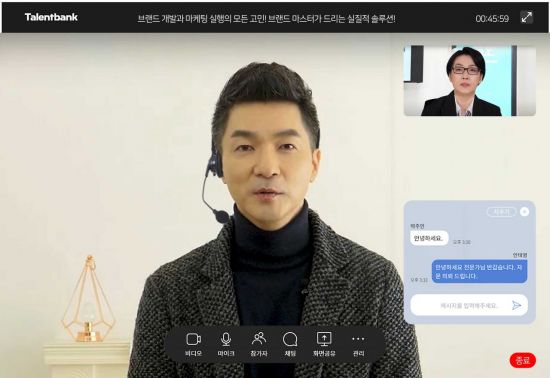Click sender name above the blue bubble
This screenshot has width=550, height=378.
coord(520,255)
